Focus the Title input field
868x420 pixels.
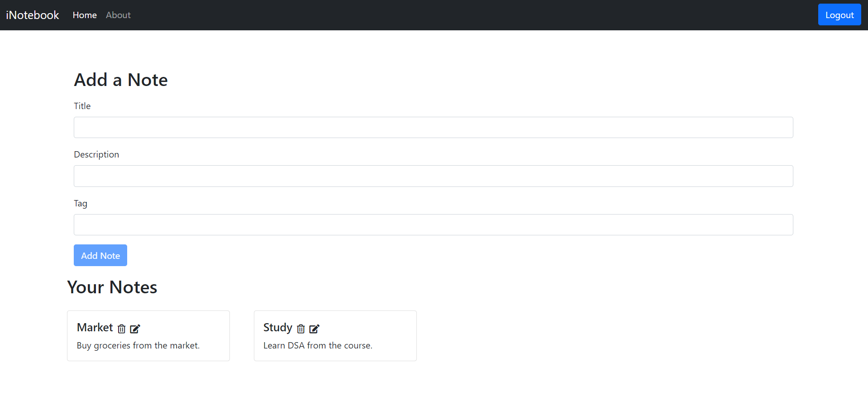coord(433,127)
